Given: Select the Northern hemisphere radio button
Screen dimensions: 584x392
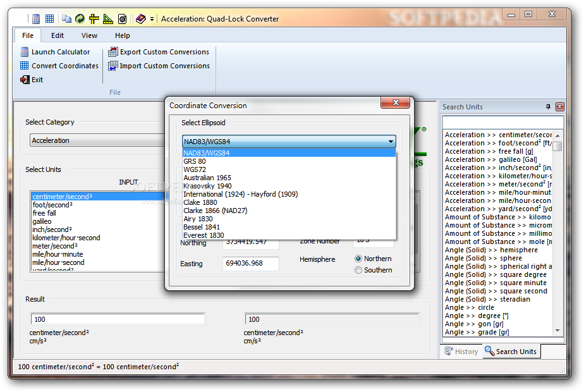Looking at the screenshot, I should click(x=358, y=259).
